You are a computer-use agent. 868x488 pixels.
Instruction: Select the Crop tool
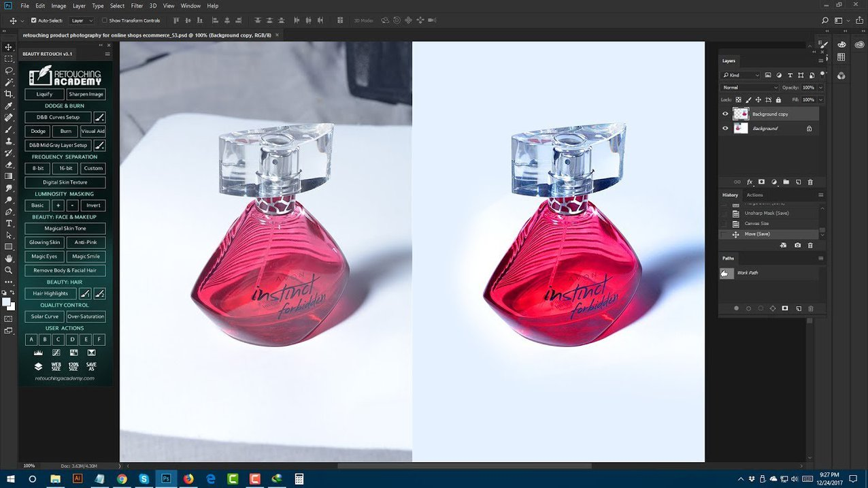pyautogui.click(x=9, y=94)
